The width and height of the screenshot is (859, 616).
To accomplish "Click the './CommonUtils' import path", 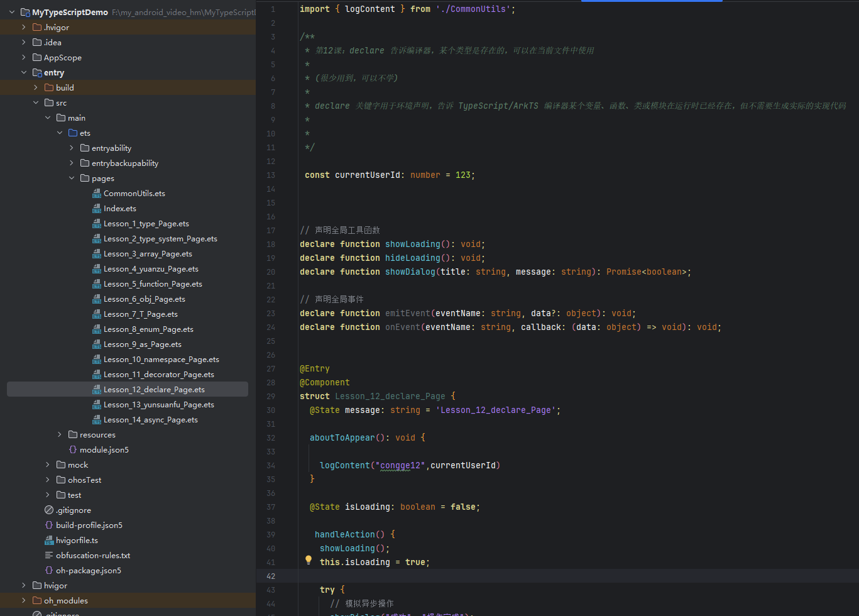I will [473, 9].
